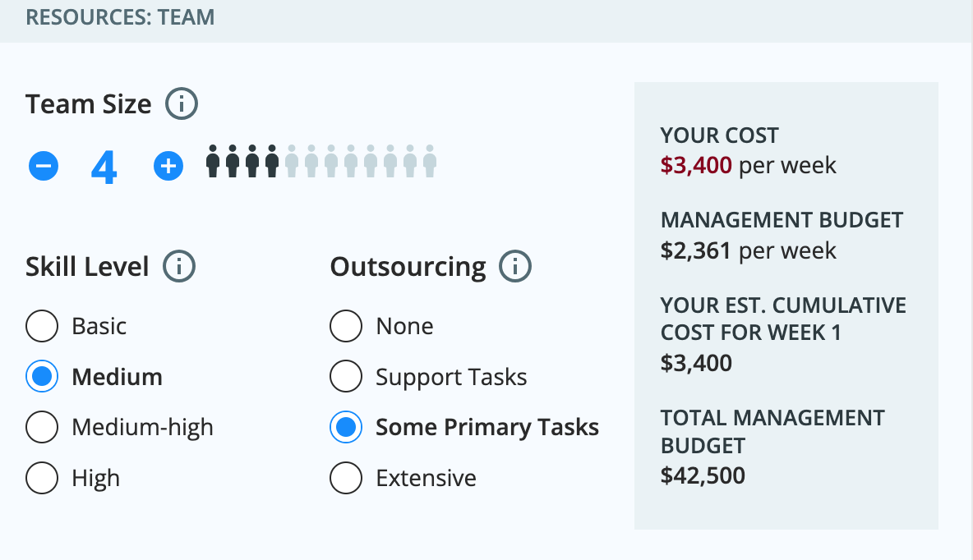Click the last grey person icon
Screen dimensions: 973x560
click(430, 163)
